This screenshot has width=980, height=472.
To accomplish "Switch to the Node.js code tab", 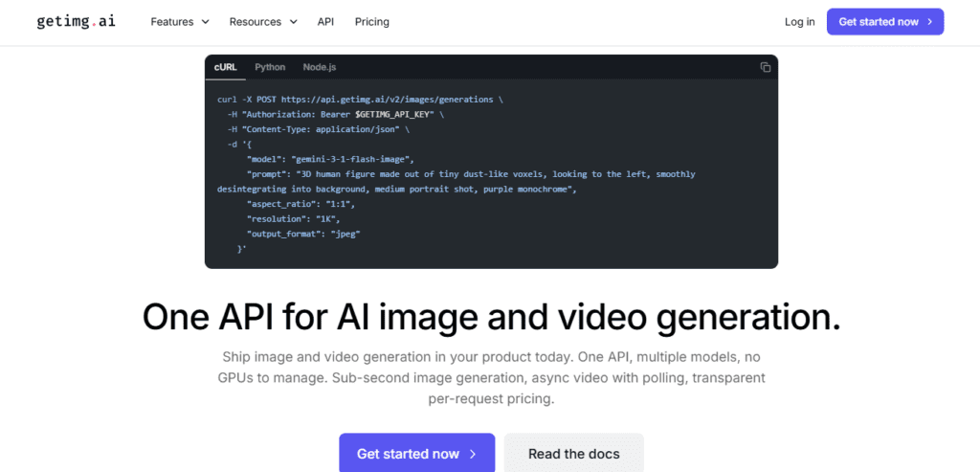I will [320, 67].
